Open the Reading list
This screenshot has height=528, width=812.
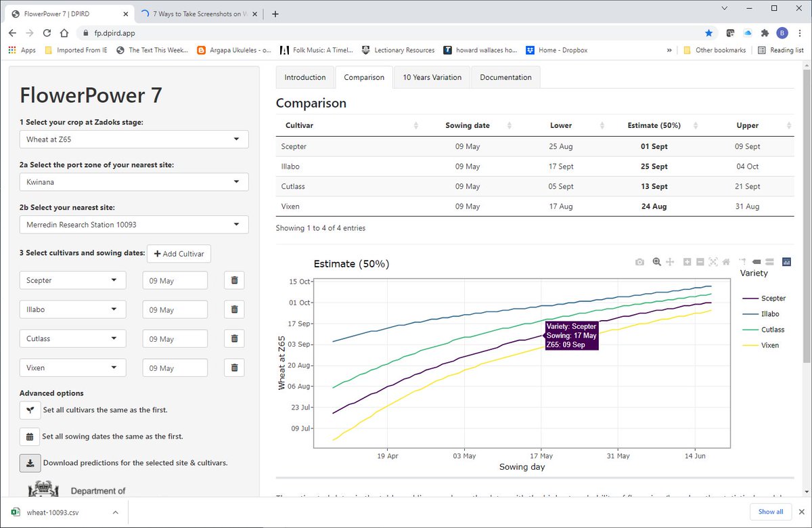click(781, 50)
